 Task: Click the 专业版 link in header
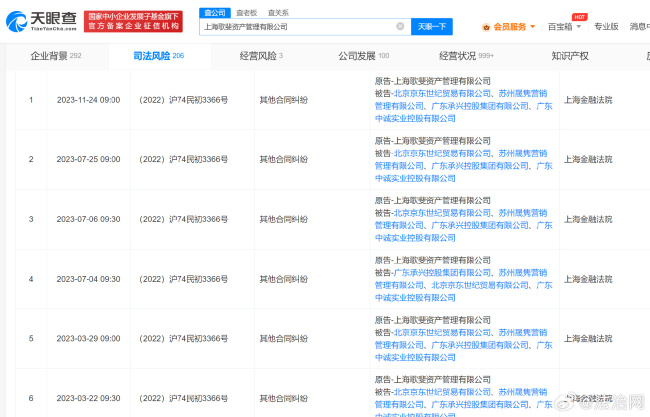[606, 27]
